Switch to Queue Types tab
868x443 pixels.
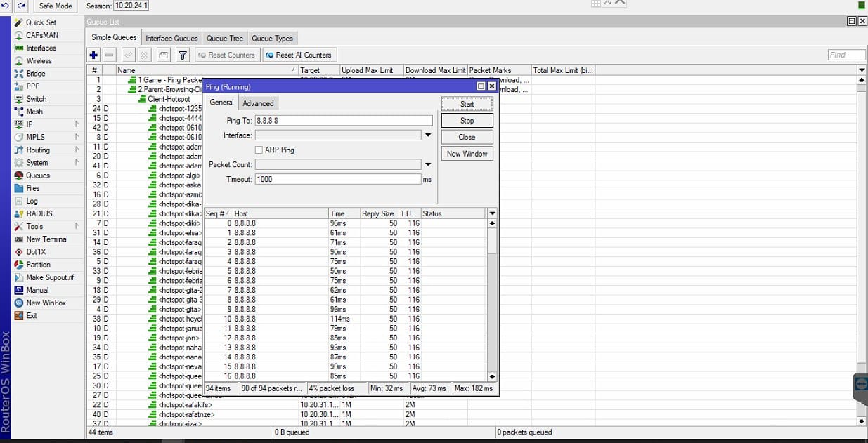coord(273,39)
